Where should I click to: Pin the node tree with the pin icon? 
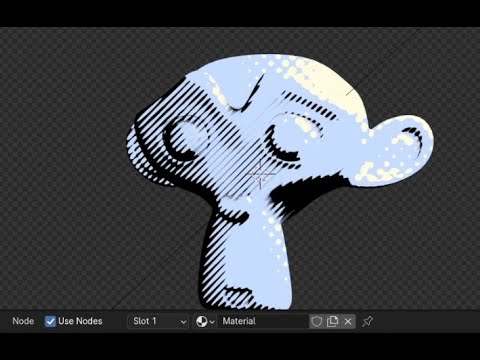[x=367, y=321]
